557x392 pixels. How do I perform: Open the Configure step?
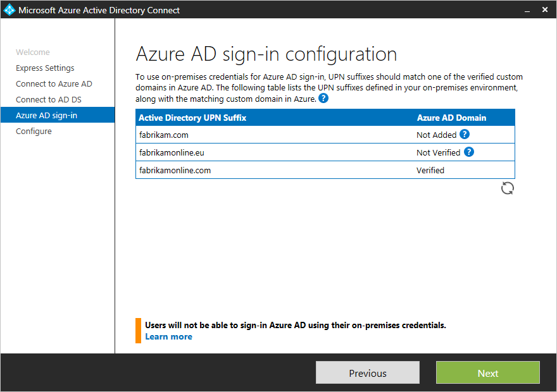[x=34, y=132]
